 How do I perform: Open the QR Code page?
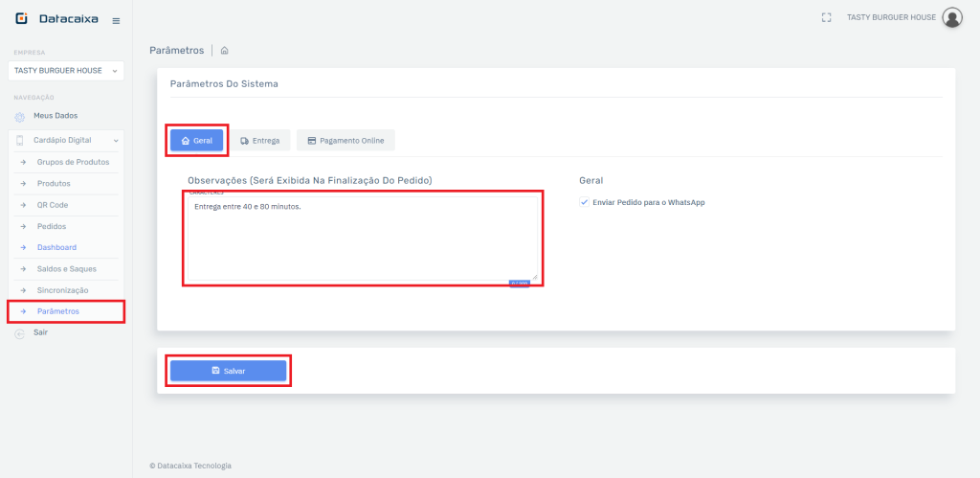pyautogui.click(x=53, y=205)
